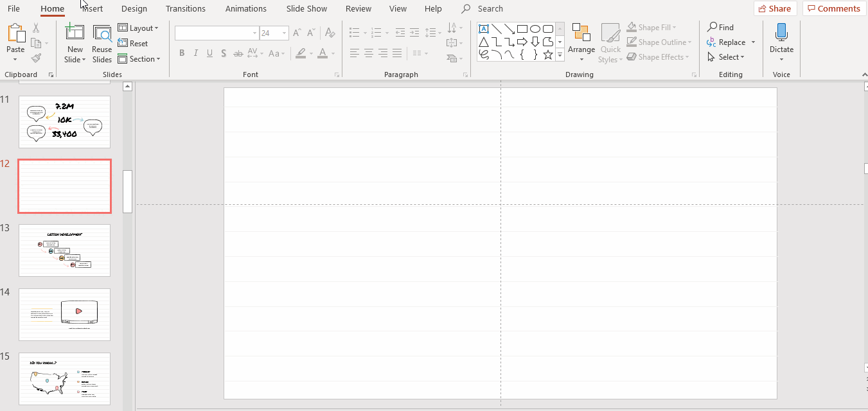Viewport: 868px width, 411px height.
Task: Expand the Select dropdown in Editing
Action: (x=727, y=57)
